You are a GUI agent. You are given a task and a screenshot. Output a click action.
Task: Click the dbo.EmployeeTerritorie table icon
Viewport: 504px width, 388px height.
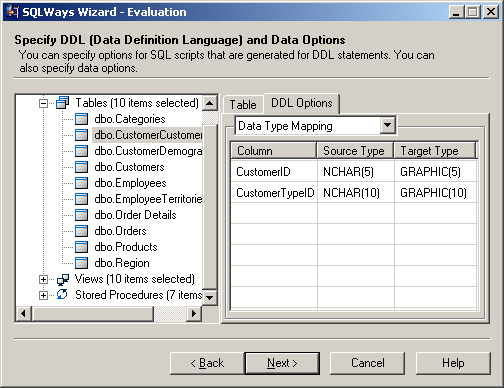tap(81, 199)
